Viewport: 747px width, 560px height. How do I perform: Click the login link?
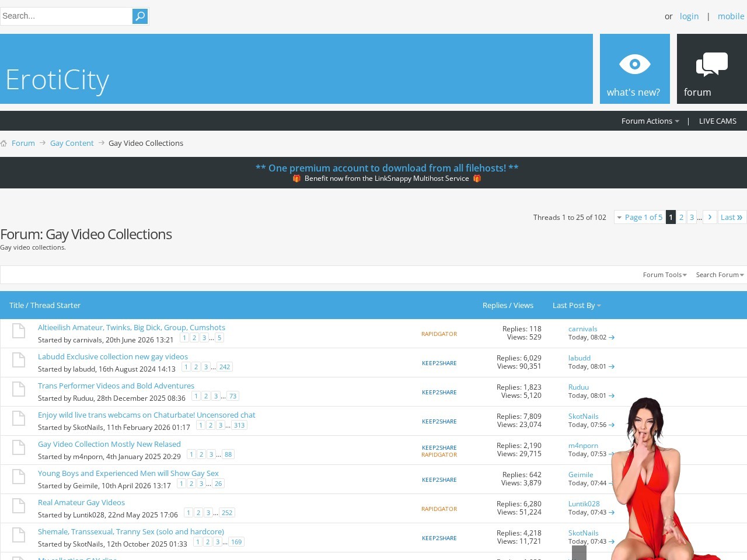(x=689, y=16)
